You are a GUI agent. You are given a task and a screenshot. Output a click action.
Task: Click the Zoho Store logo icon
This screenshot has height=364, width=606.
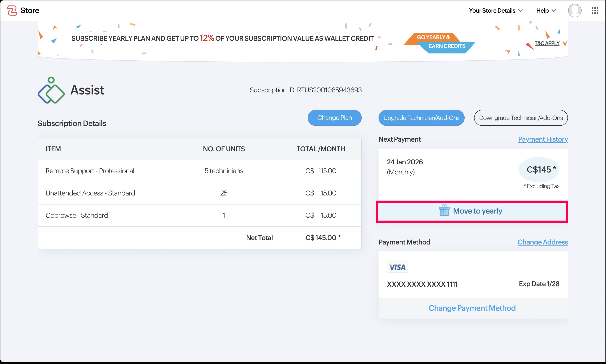pyautogui.click(x=12, y=10)
